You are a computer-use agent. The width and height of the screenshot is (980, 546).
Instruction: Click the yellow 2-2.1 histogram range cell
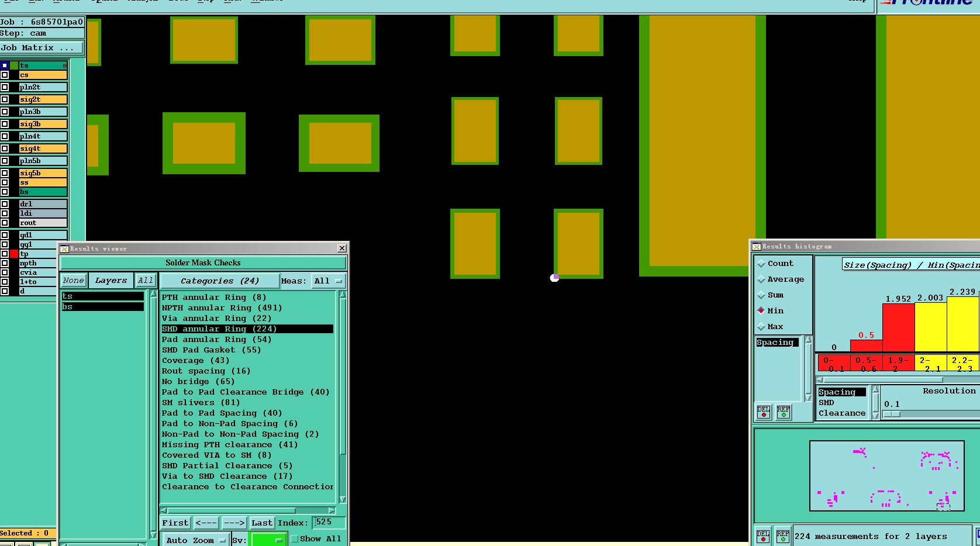click(x=930, y=364)
